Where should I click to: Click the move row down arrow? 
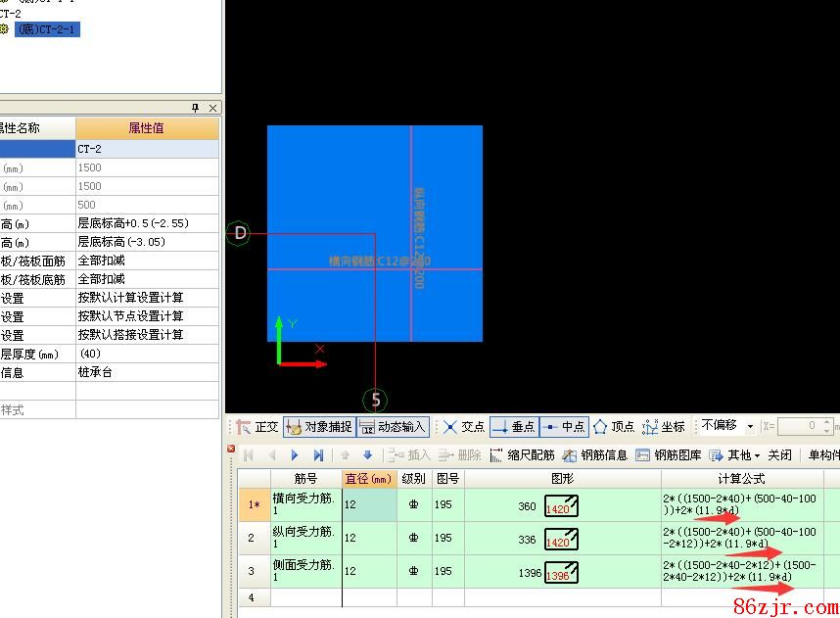(x=368, y=455)
